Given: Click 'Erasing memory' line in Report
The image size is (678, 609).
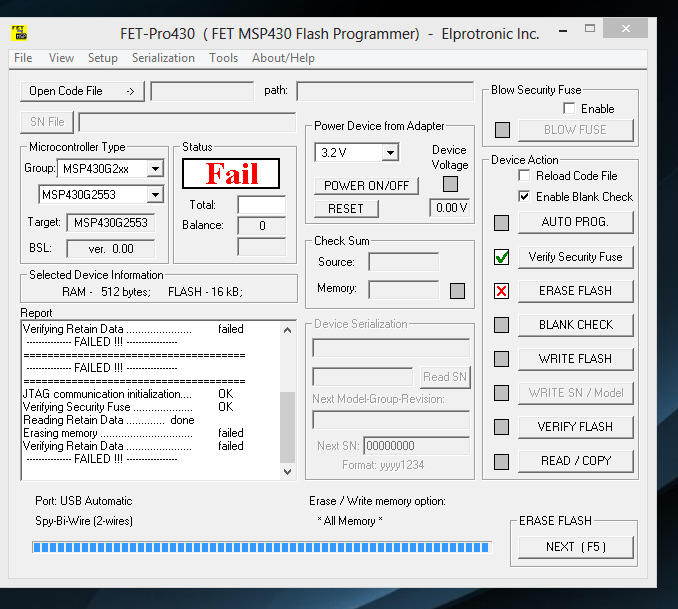Looking at the screenshot, I should [x=133, y=433].
